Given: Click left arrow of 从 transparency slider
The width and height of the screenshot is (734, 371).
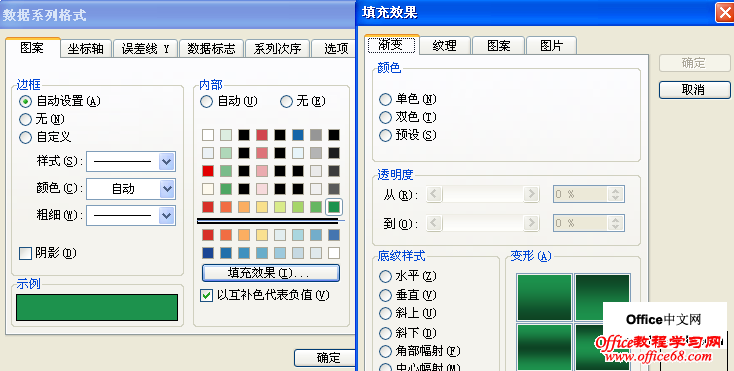Looking at the screenshot, I should [434, 194].
